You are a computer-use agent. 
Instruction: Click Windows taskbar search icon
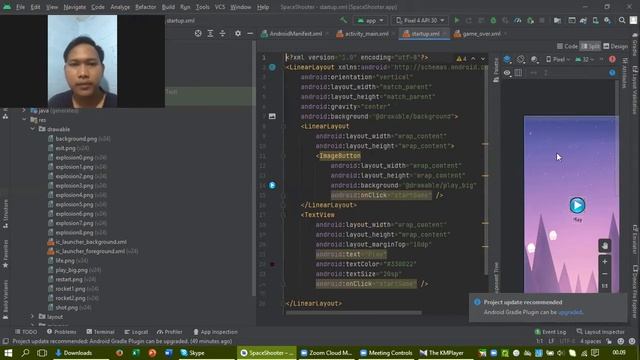[x=25, y=353]
